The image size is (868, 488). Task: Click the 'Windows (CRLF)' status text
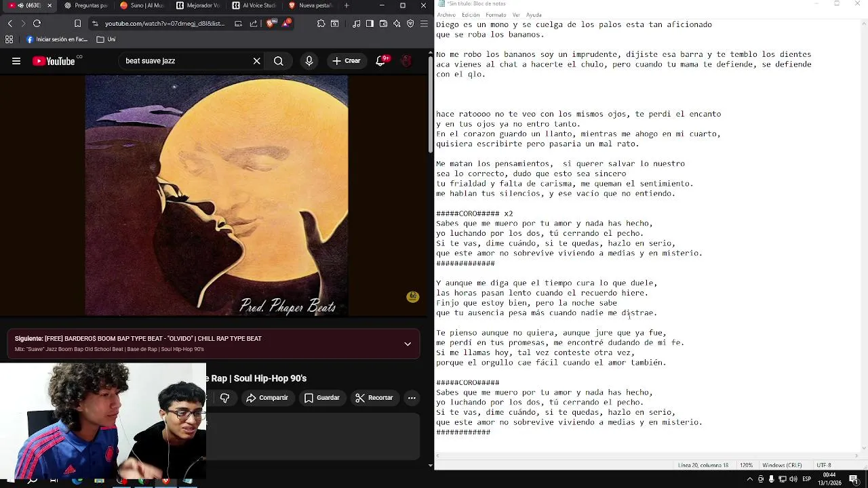pyautogui.click(x=782, y=466)
